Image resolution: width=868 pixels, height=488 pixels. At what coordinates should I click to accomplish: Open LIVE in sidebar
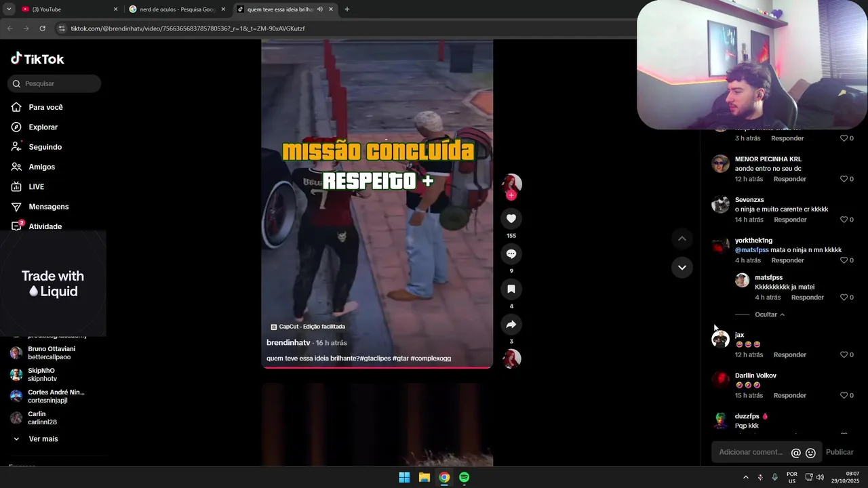point(36,186)
